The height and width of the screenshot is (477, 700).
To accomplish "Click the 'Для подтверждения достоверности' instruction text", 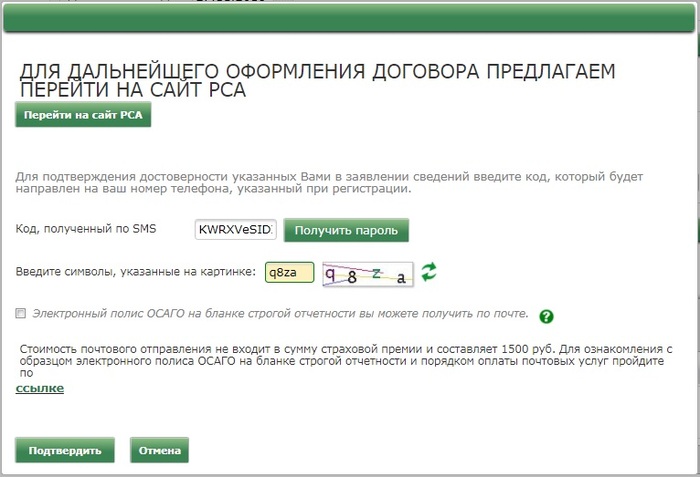I will coord(329,182).
